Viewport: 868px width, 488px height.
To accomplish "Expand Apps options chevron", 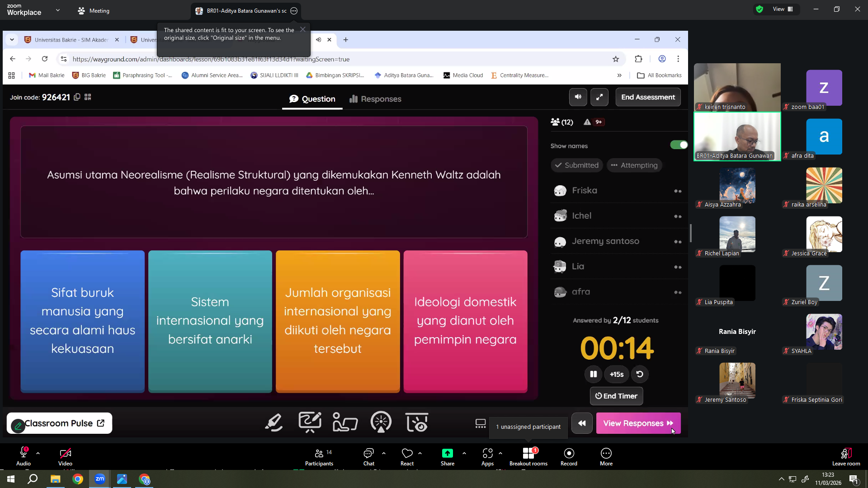I will coord(500,453).
